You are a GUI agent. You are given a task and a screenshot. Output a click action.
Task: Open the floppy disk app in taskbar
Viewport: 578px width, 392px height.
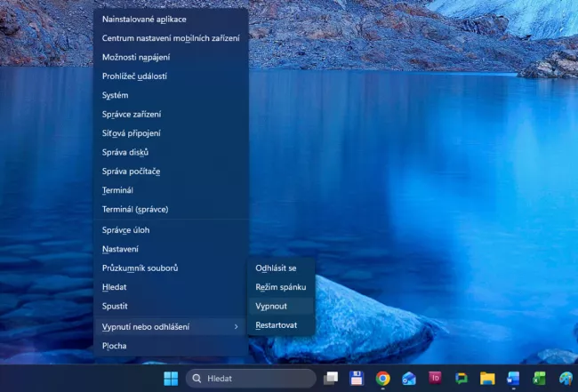click(x=357, y=378)
